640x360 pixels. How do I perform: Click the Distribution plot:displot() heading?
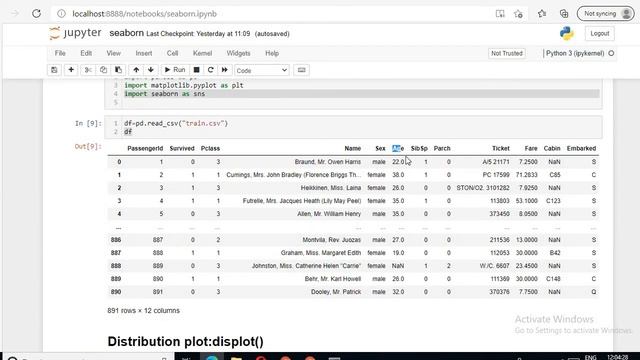(185, 342)
